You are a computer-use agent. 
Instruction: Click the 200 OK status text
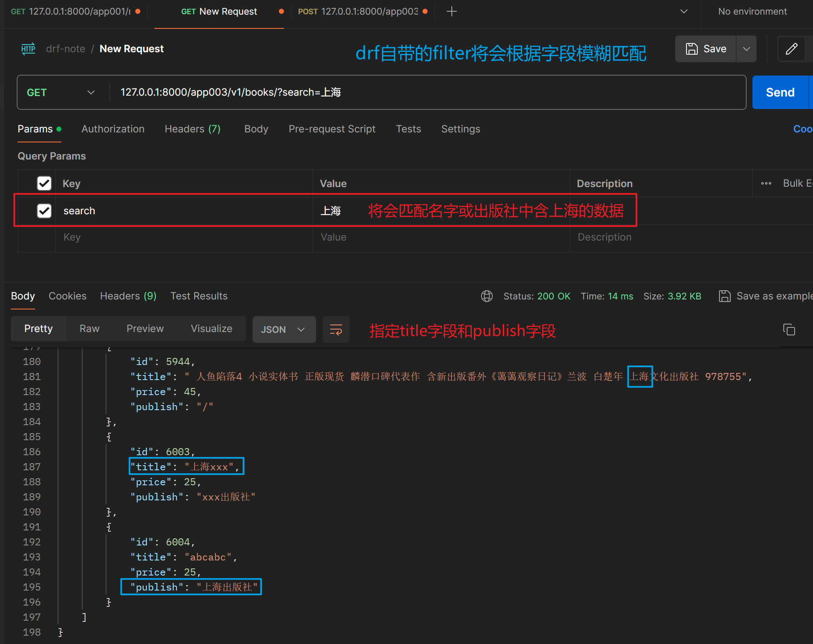pos(554,296)
